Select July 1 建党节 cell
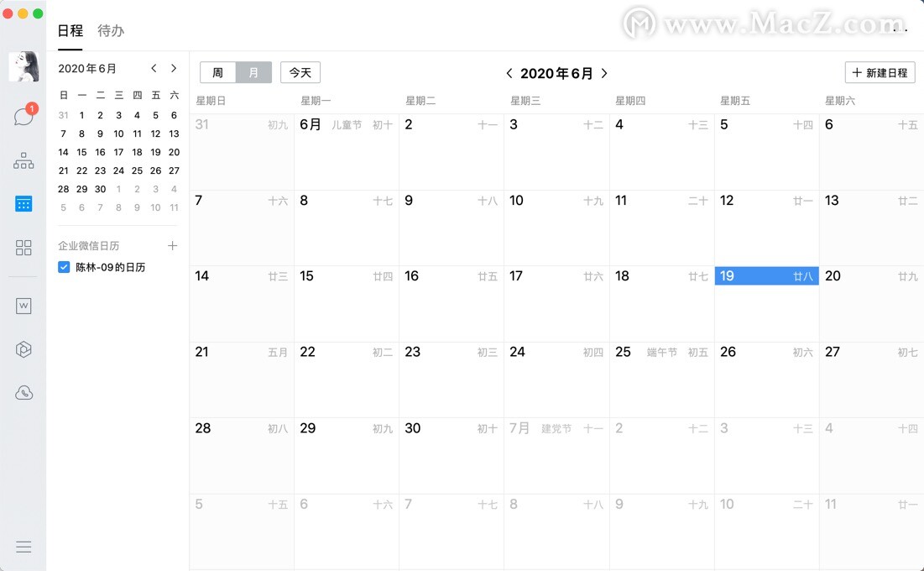 click(x=556, y=456)
